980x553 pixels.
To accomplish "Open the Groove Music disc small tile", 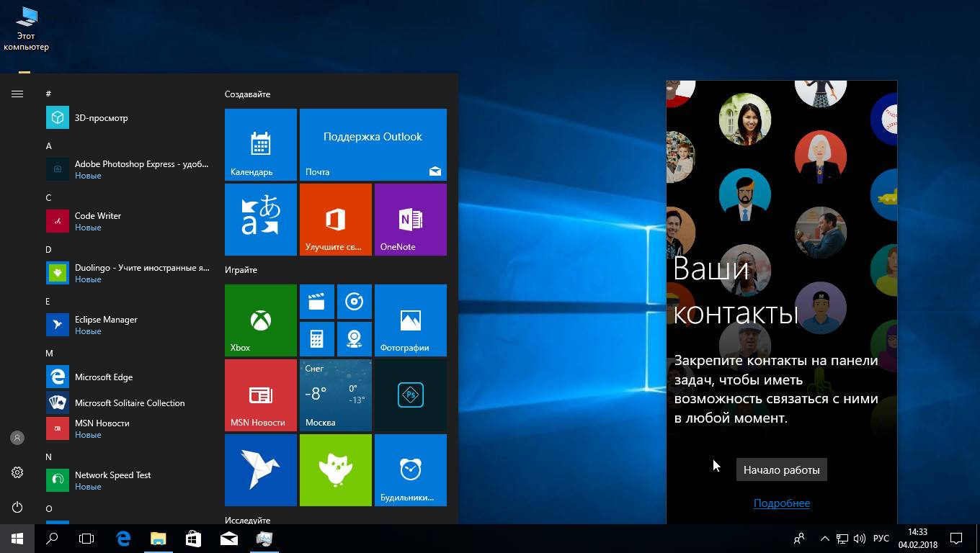I will [x=355, y=302].
